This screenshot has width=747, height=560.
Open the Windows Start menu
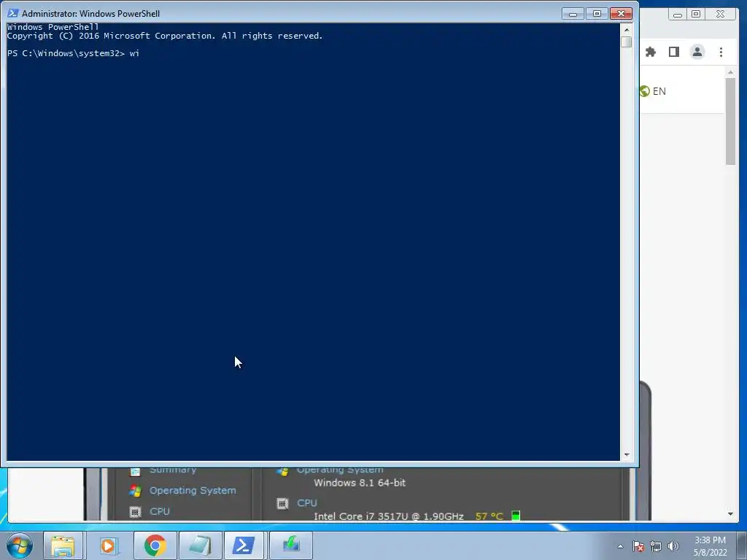tap(20, 545)
